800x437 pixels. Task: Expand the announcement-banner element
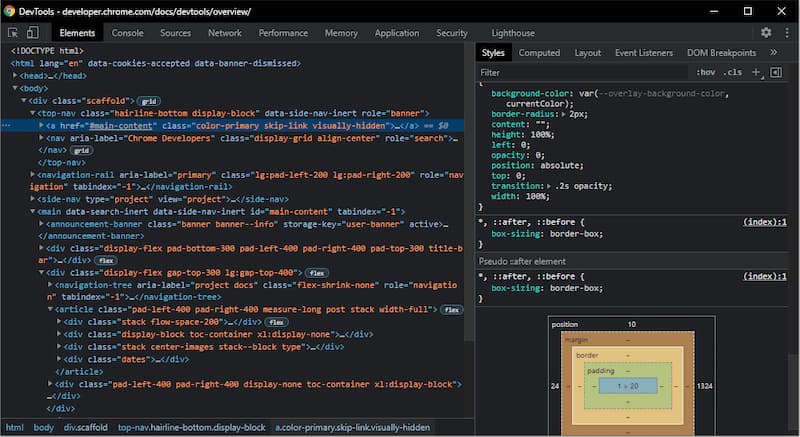point(42,223)
